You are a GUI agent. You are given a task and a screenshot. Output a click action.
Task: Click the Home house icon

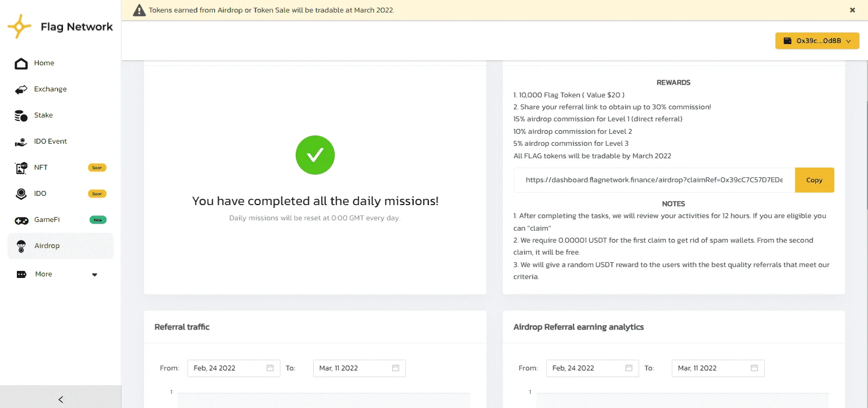[x=21, y=64]
